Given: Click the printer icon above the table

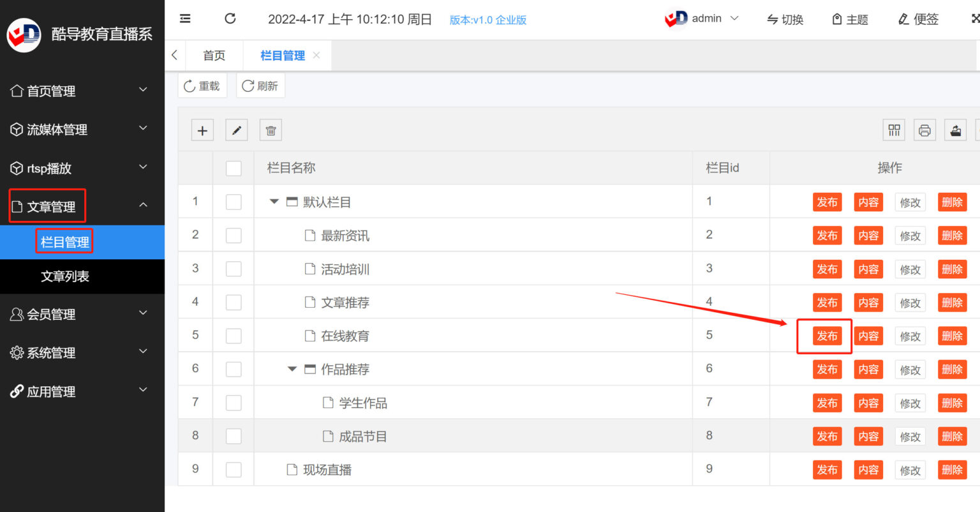Looking at the screenshot, I should pos(924,130).
